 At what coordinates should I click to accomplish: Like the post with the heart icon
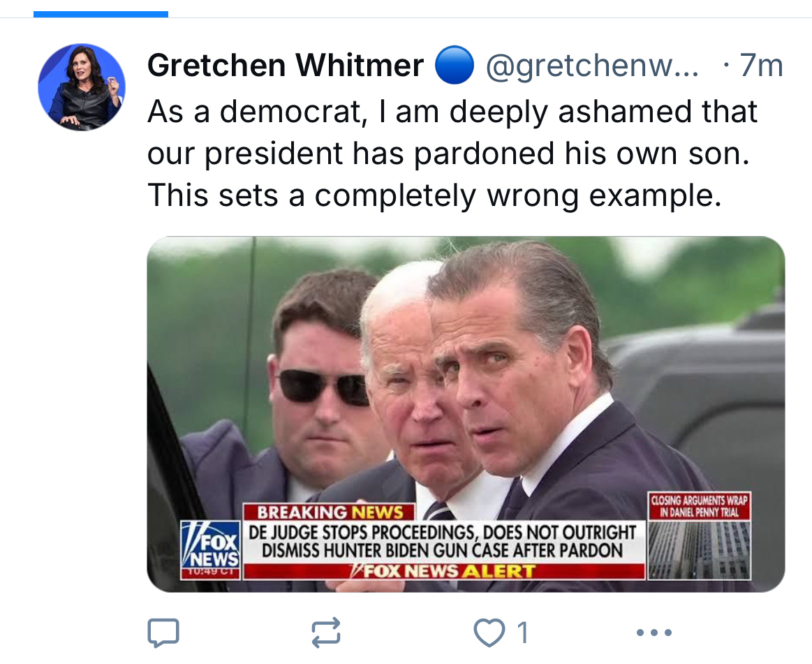[488, 632]
